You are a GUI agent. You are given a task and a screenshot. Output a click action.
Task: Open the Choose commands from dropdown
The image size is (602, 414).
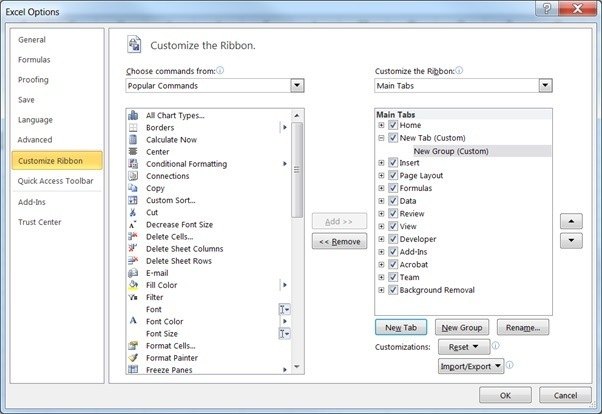[297, 86]
